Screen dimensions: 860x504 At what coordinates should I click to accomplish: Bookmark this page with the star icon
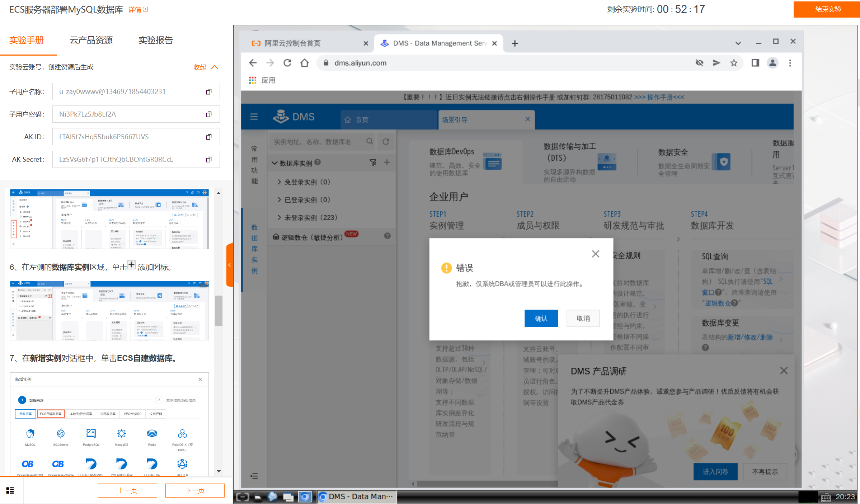point(734,63)
